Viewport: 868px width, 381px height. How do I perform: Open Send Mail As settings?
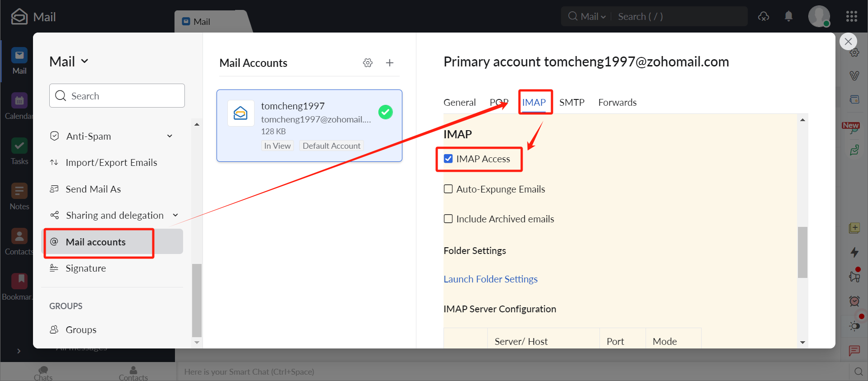pyautogui.click(x=93, y=189)
